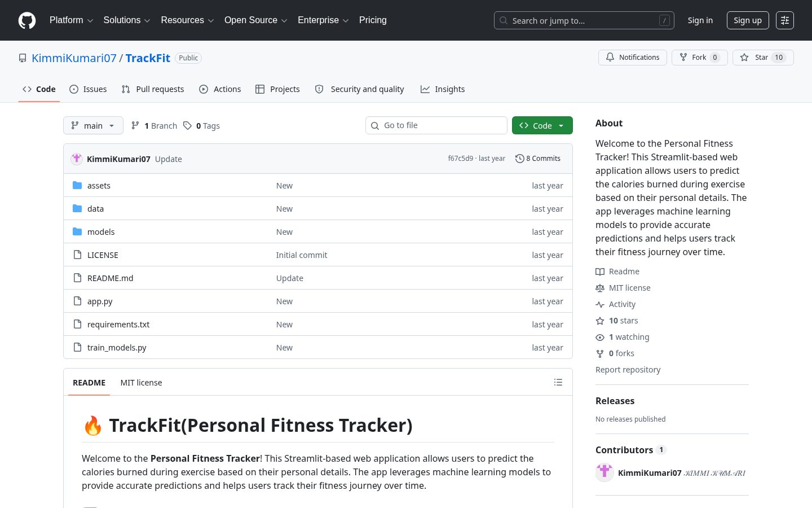Click contributor avatar for KimmiKumari07
The height and width of the screenshot is (508, 812).
pyautogui.click(x=604, y=472)
